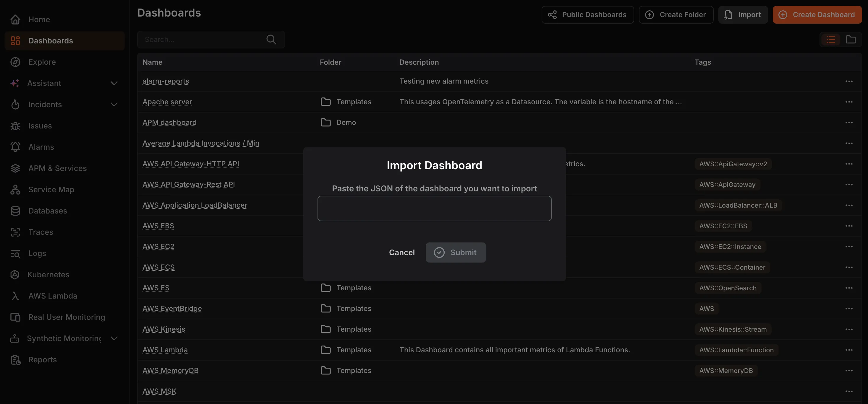Click the Reports icon
Viewport: 868px width, 404px height.
(15, 360)
